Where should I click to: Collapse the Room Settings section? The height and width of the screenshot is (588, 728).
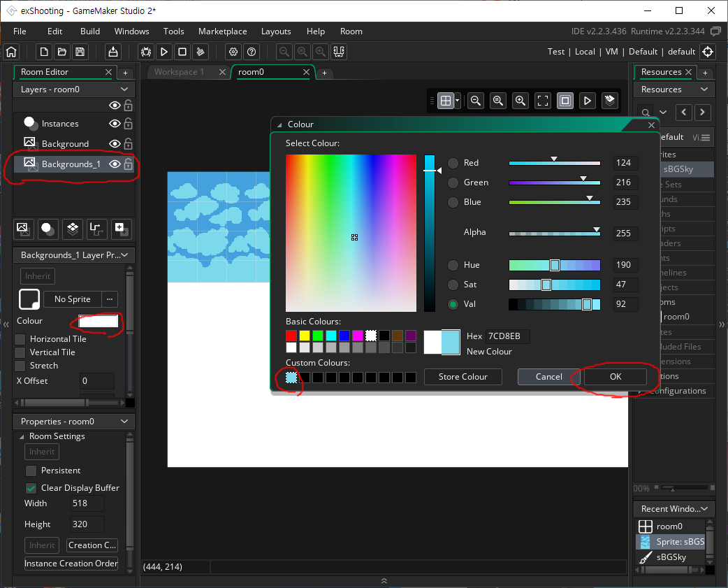(x=23, y=436)
